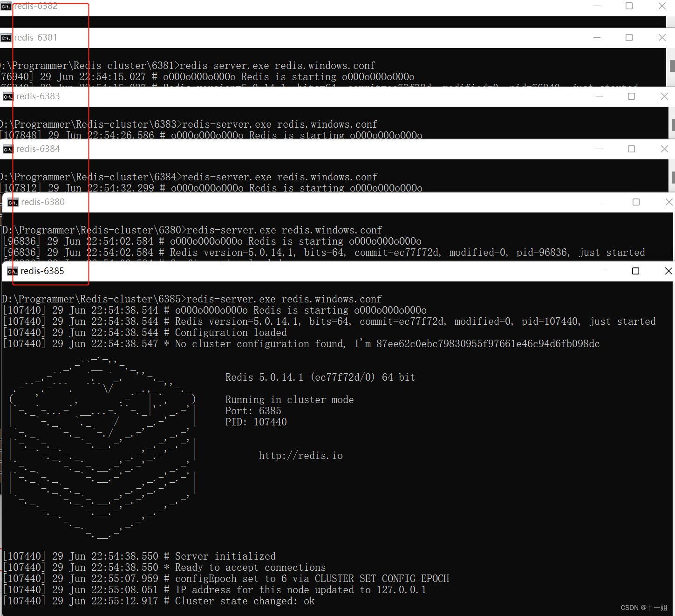Minimize the redis-6384 window

coord(599,149)
